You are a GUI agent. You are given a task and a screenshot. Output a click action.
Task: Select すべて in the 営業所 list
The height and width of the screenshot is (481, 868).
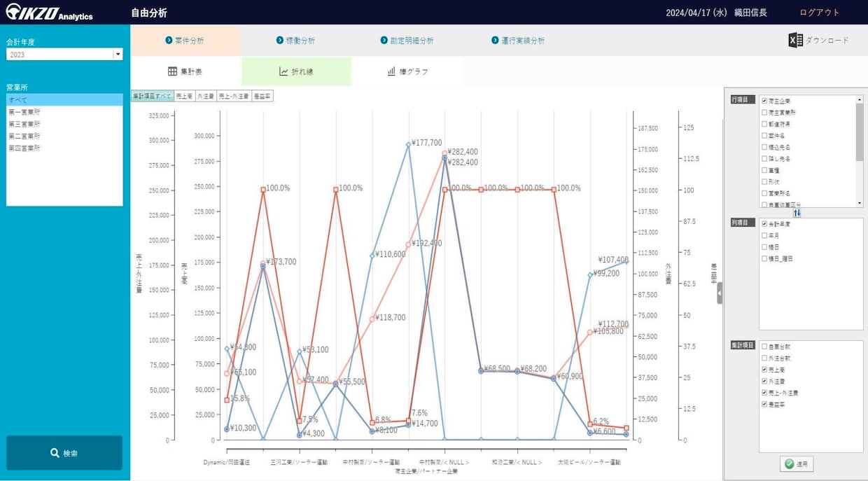(64, 100)
